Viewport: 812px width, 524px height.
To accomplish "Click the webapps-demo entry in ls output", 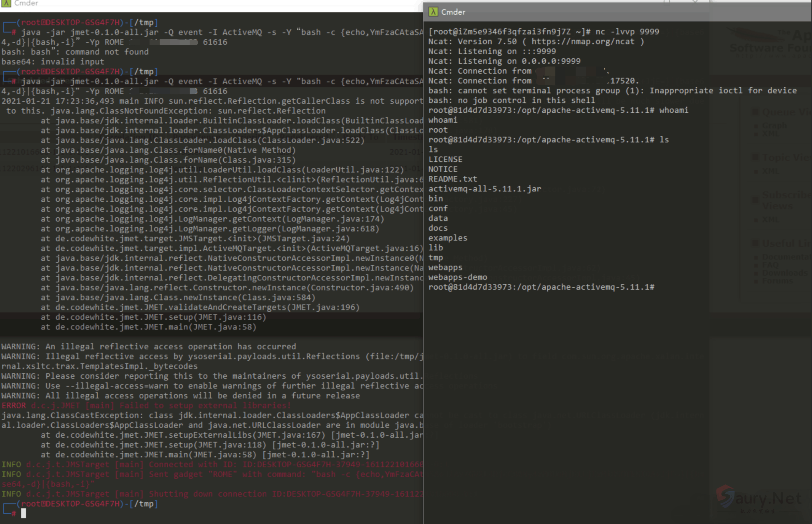I will click(458, 277).
